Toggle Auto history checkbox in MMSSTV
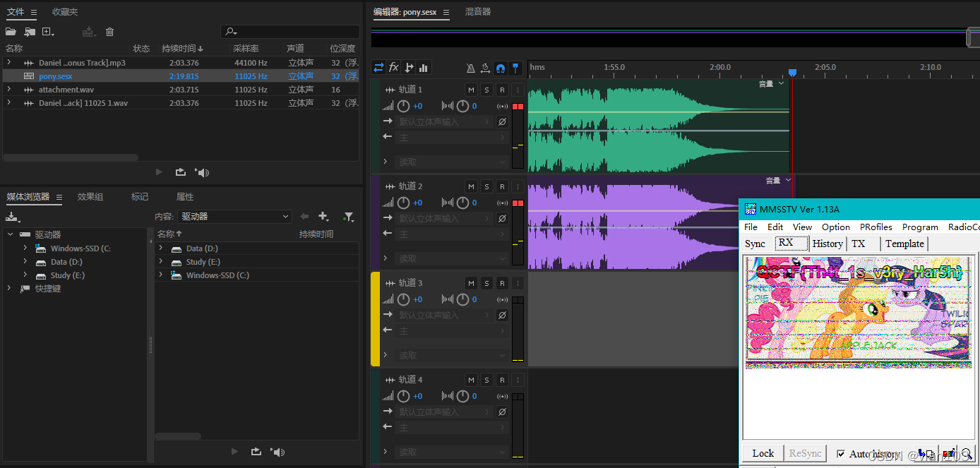 [x=841, y=454]
